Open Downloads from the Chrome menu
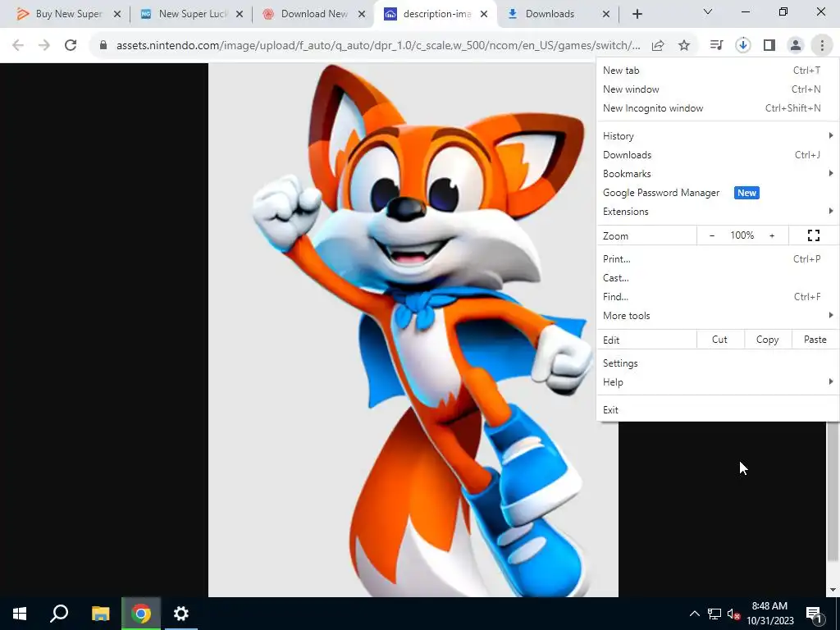This screenshot has height=630, width=840. point(717,155)
